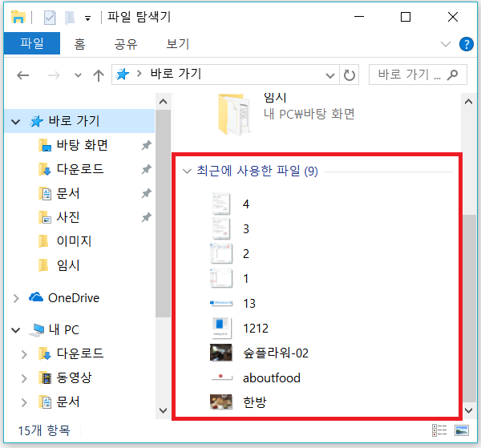The width and height of the screenshot is (481, 448).
Task: Expand 문서 under 내 PC
Action: click(24, 402)
